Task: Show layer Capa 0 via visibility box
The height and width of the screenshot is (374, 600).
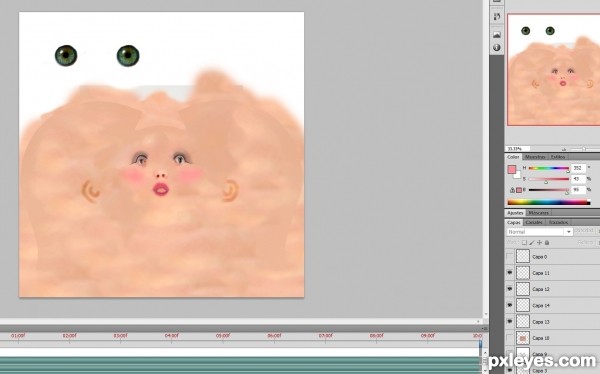Action: tap(510, 256)
